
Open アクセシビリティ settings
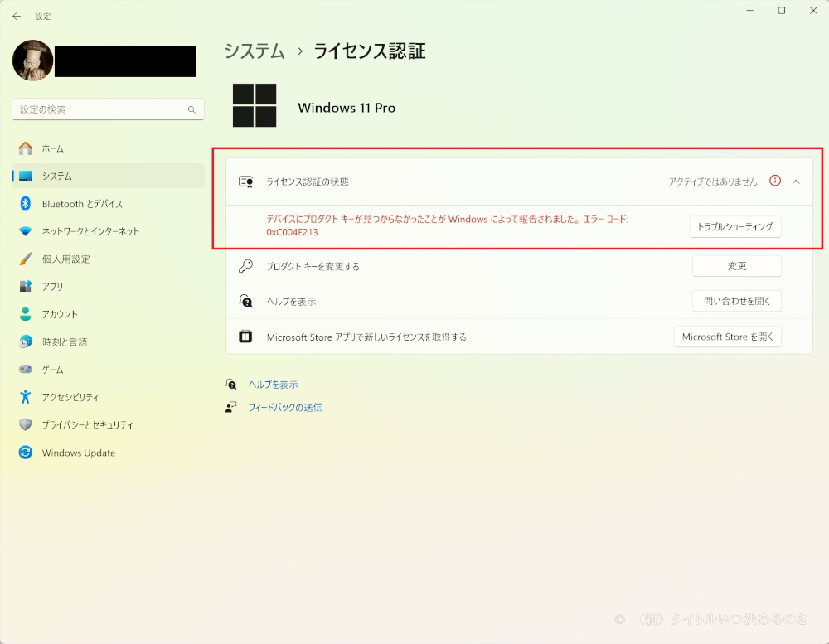108,397
